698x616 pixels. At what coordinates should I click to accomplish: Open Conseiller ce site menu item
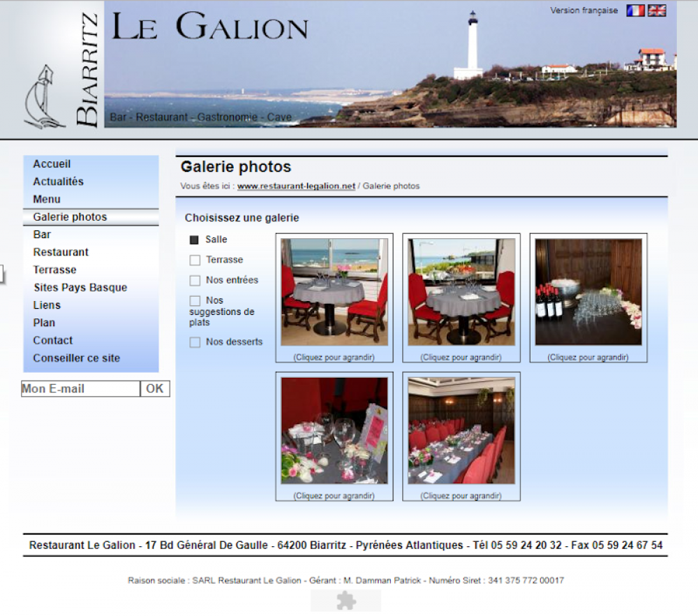coord(77,358)
